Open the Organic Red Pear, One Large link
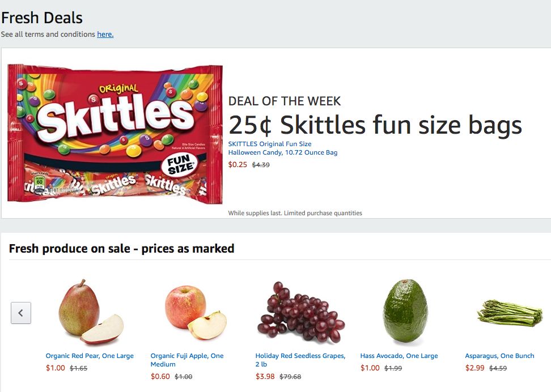This screenshot has height=392, width=551. [x=90, y=356]
